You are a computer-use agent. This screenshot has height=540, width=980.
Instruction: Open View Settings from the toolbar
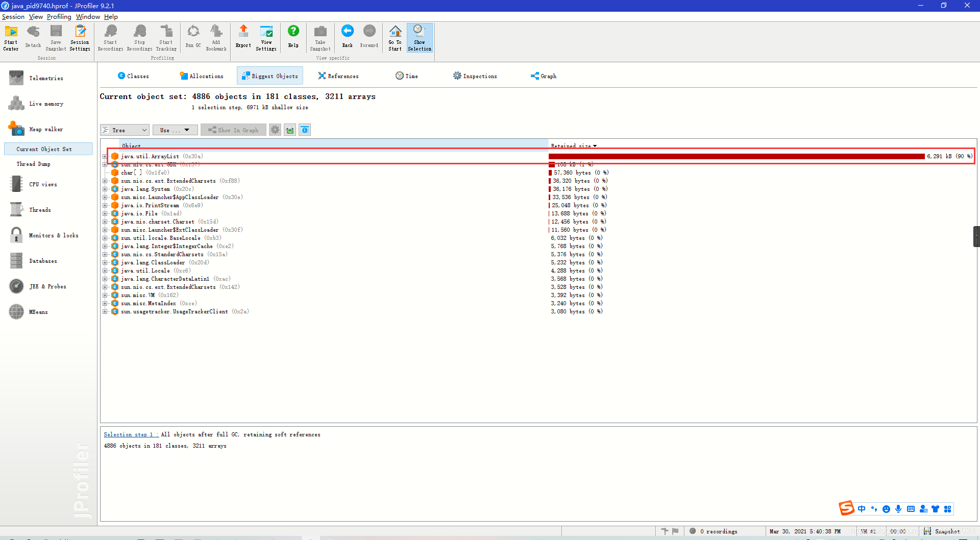(266, 38)
